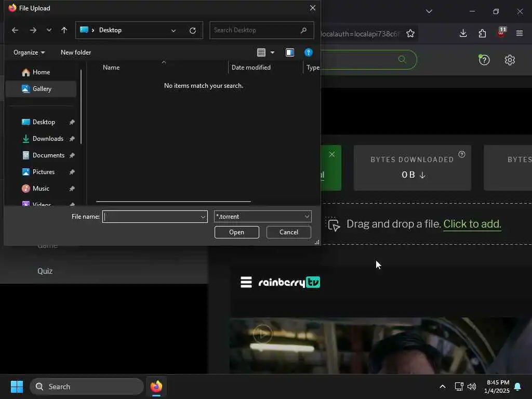Change the file list view layout

point(261,52)
